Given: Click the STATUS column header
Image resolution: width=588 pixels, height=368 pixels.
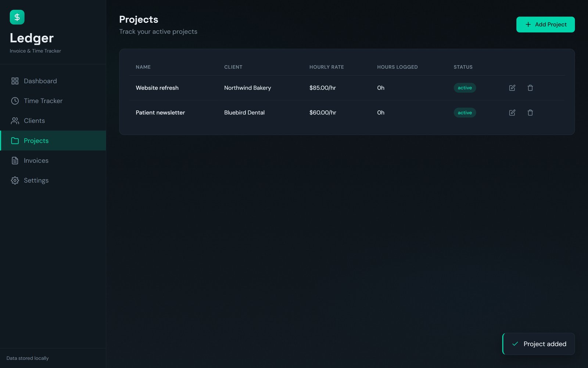Looking at the screenshot, I should point(463,67).
